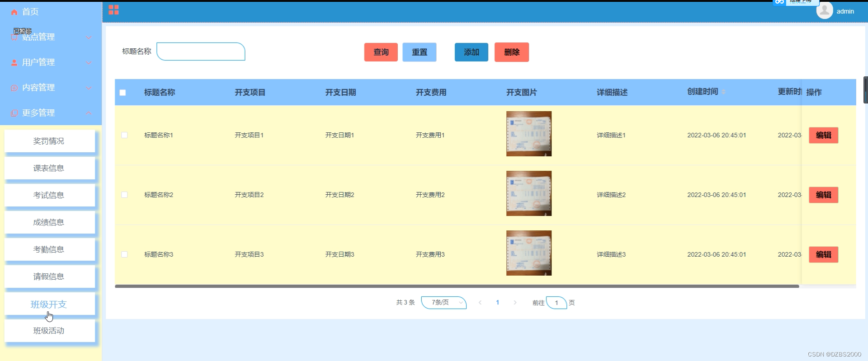Click the table horizontal scrollbar
Viewport: 868px width, 361px height.
click(x=457, y=286)
